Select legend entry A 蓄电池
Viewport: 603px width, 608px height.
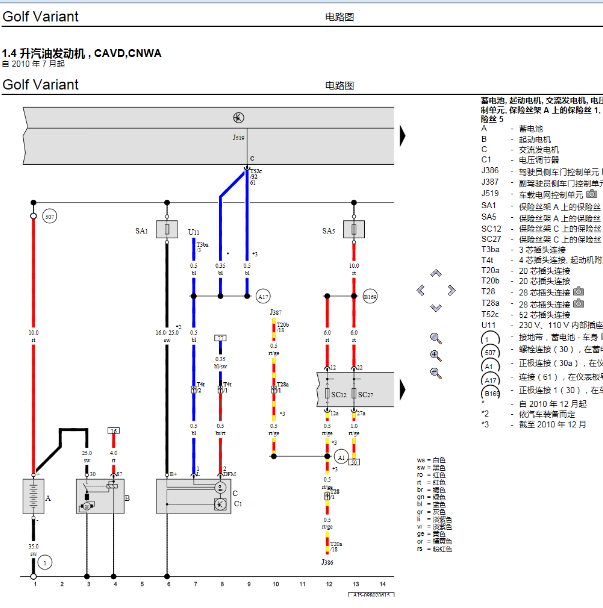pyautogui.click(x=512, y=128)
